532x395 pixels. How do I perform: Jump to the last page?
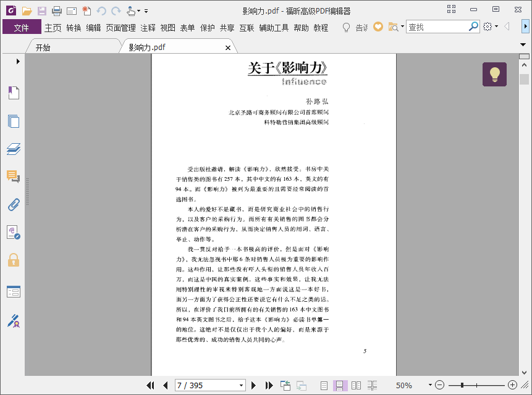pyautogui.click(x=269, y=385)
